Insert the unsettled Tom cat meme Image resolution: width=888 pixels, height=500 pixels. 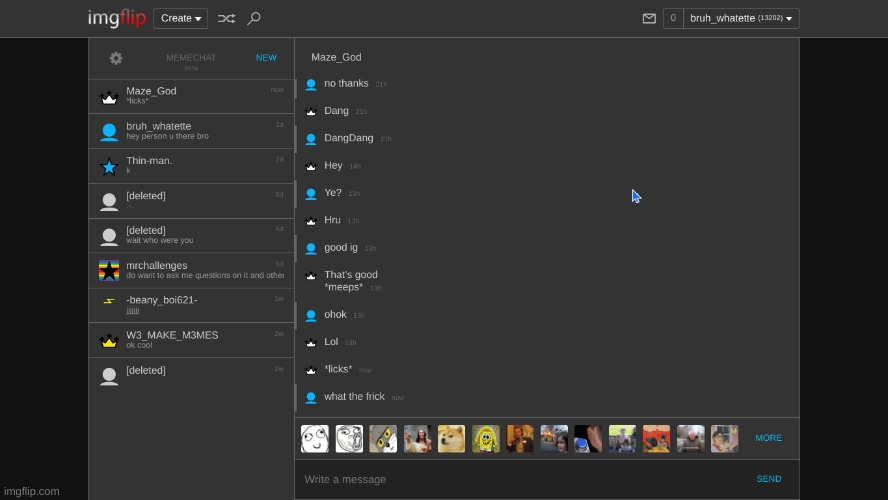click(383, 439)
